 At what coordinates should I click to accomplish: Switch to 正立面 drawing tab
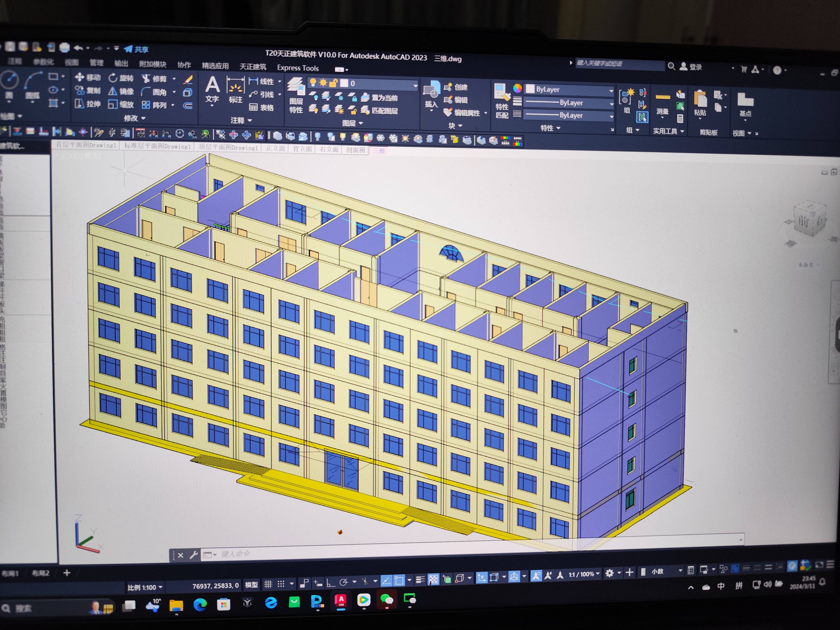275,148
